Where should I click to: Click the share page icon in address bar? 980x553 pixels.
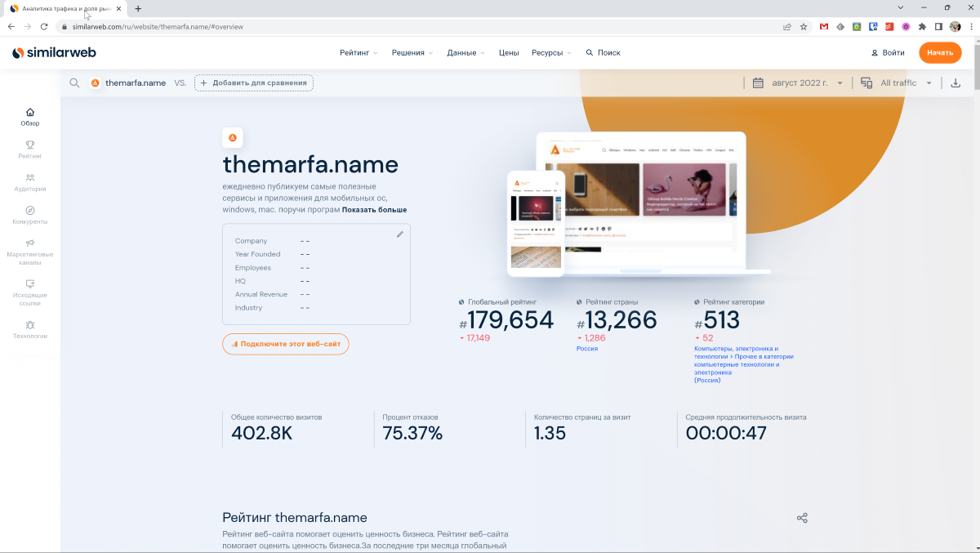(787, 26)
